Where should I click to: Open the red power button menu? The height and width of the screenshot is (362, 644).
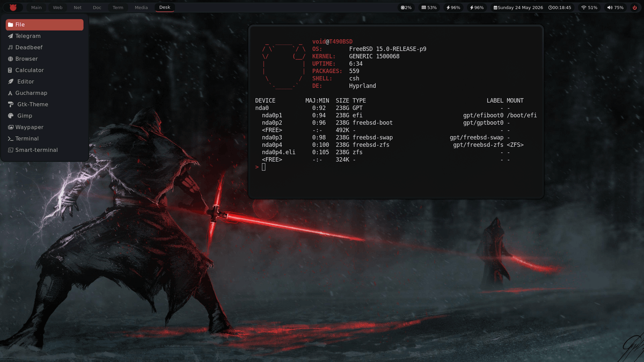click(634, 8)
